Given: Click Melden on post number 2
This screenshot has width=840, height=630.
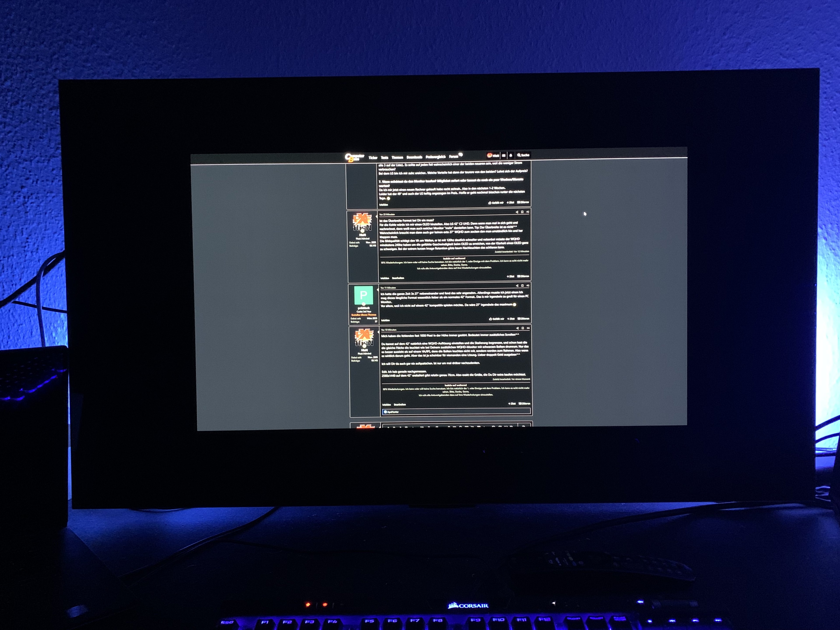Looking at the screenshot, I should click(x=385, y=278).
